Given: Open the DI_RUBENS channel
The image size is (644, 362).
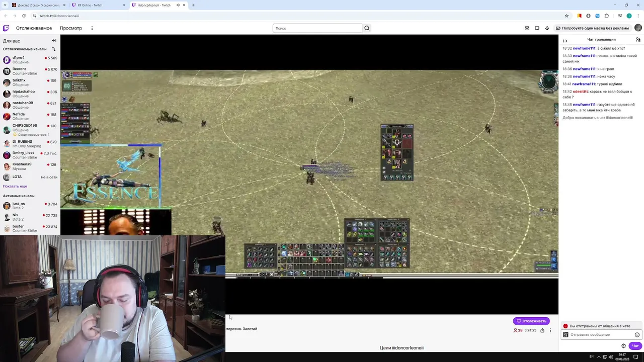Looking at the screenshot, I should click(30, 144).
